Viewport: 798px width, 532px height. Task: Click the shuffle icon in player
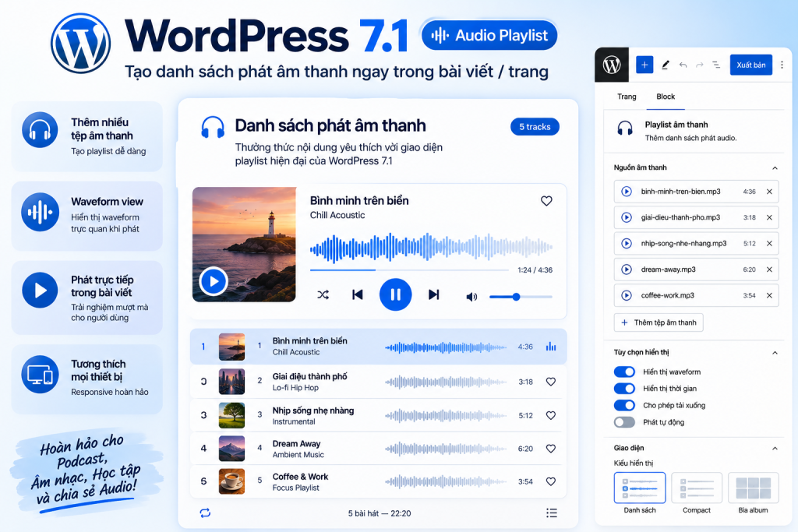[323, 294]
